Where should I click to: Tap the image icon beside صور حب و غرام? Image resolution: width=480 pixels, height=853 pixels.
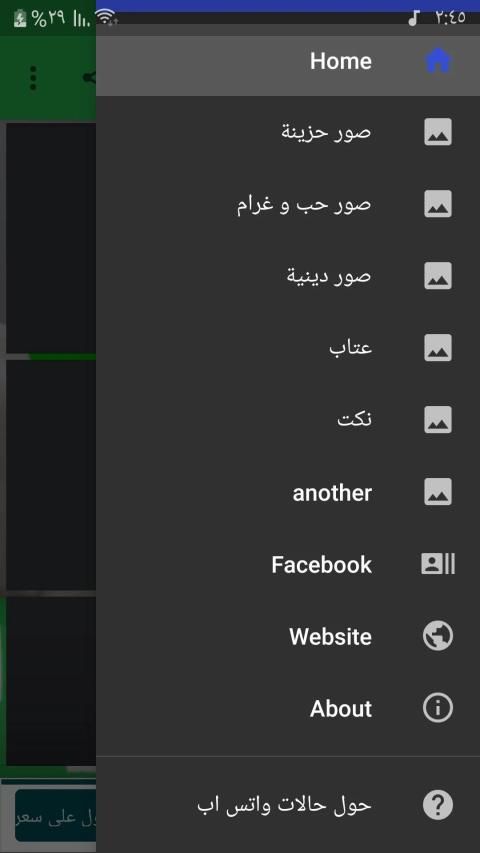[438, 204]
